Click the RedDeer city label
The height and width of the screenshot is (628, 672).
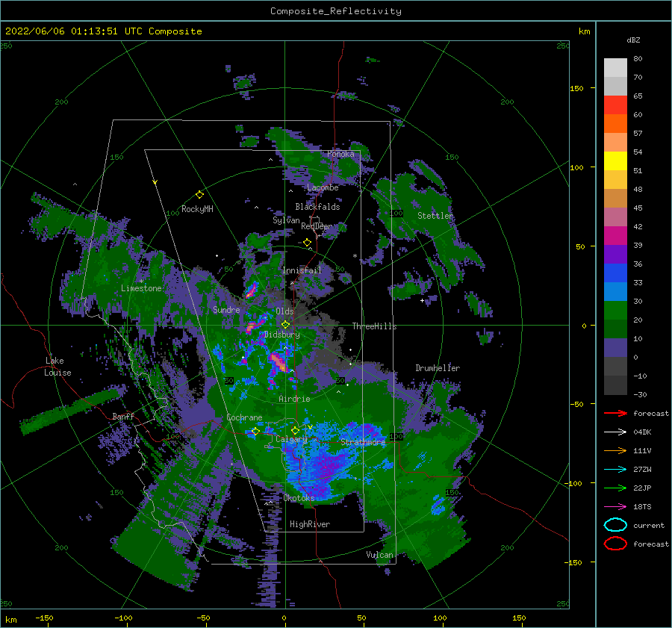tap(317, 226)
